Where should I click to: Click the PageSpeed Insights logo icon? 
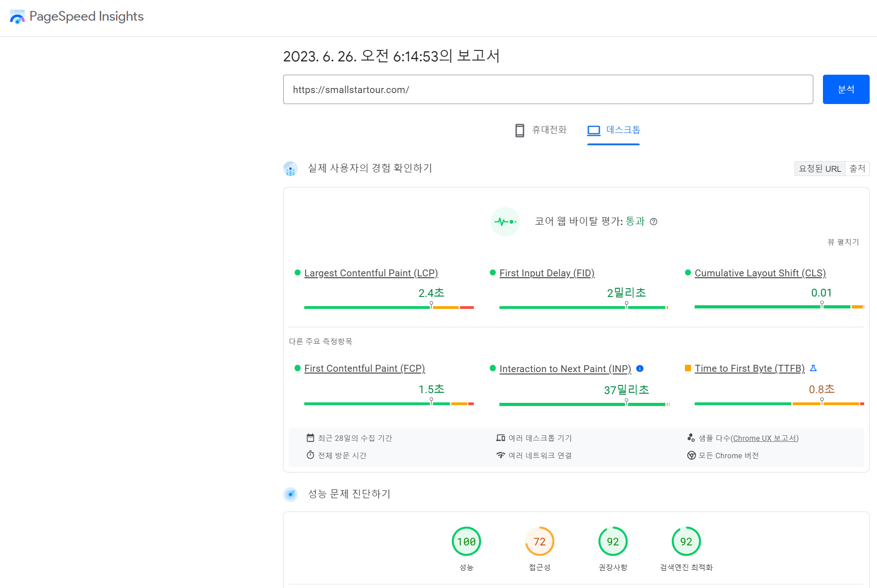point(17,17)
